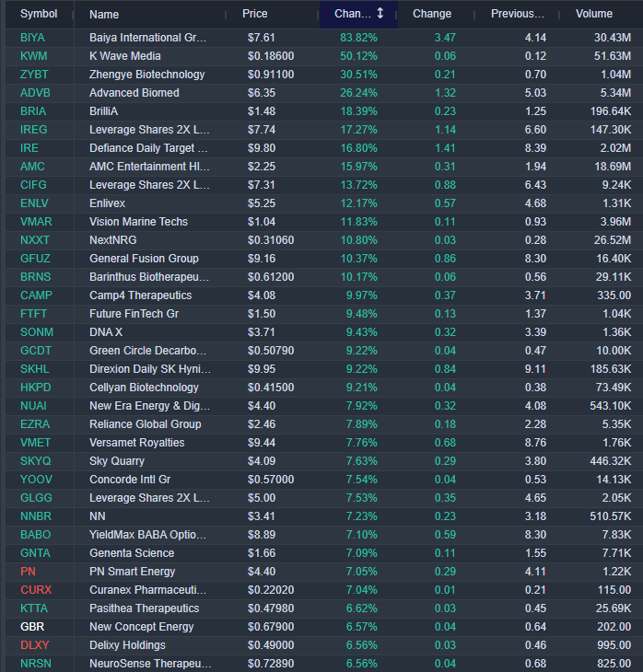Viewport: 643px width, 672px height.
Task: Open the BIYA ticker symbol
Action: tap(32, 38)
